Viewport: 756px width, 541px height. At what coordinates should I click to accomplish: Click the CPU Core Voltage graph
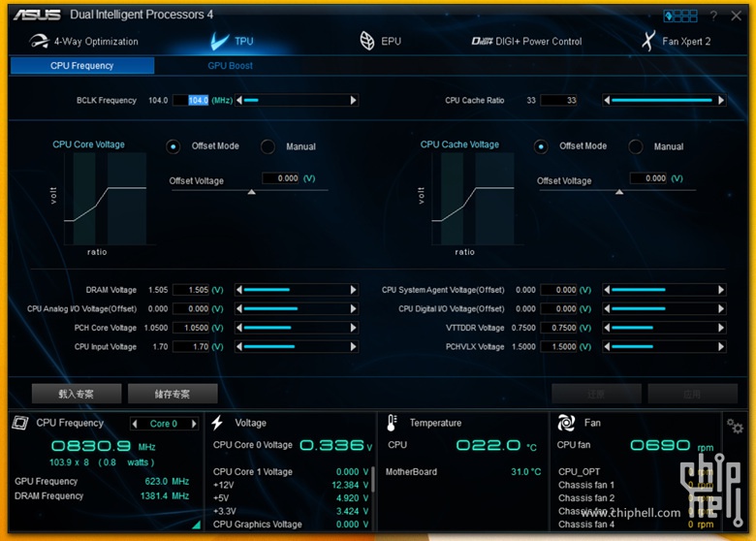[105, 199]
